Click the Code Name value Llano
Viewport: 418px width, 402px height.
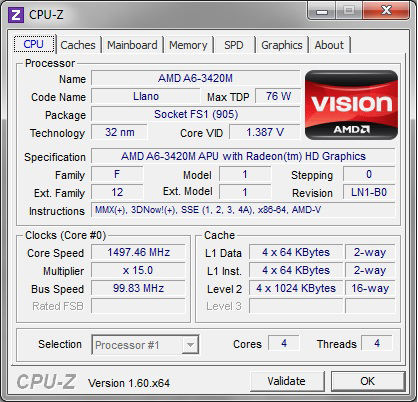[146, 97]
